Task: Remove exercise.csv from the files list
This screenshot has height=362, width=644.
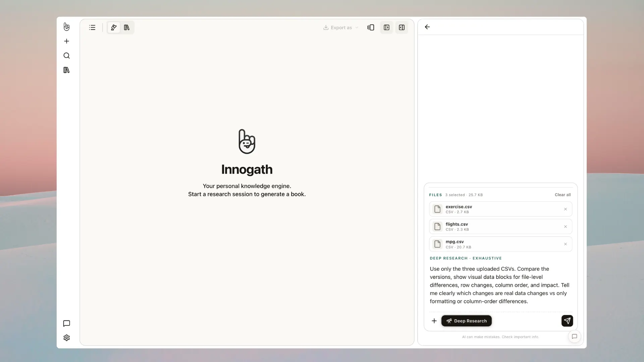Action: click(x=566, y=209)
